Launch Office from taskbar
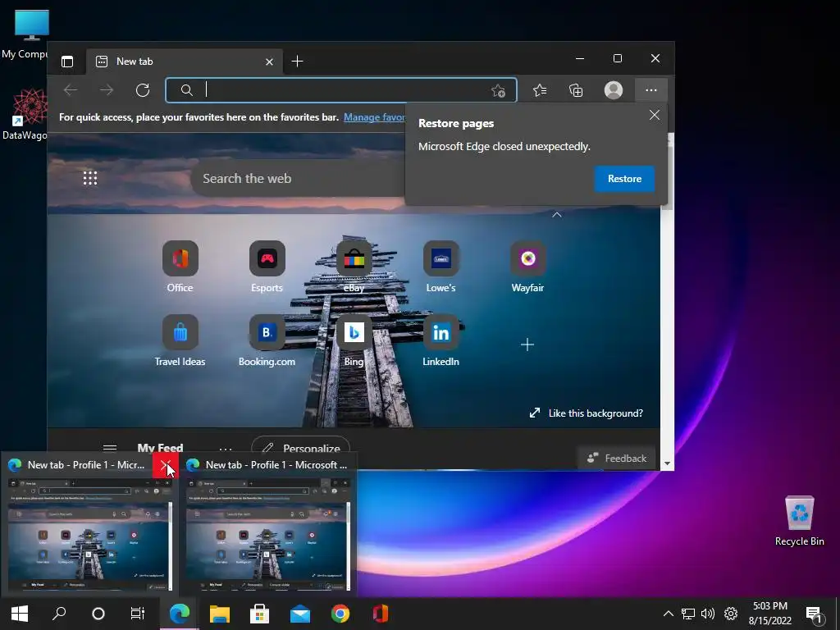840x630 pixels. (381, 614)
